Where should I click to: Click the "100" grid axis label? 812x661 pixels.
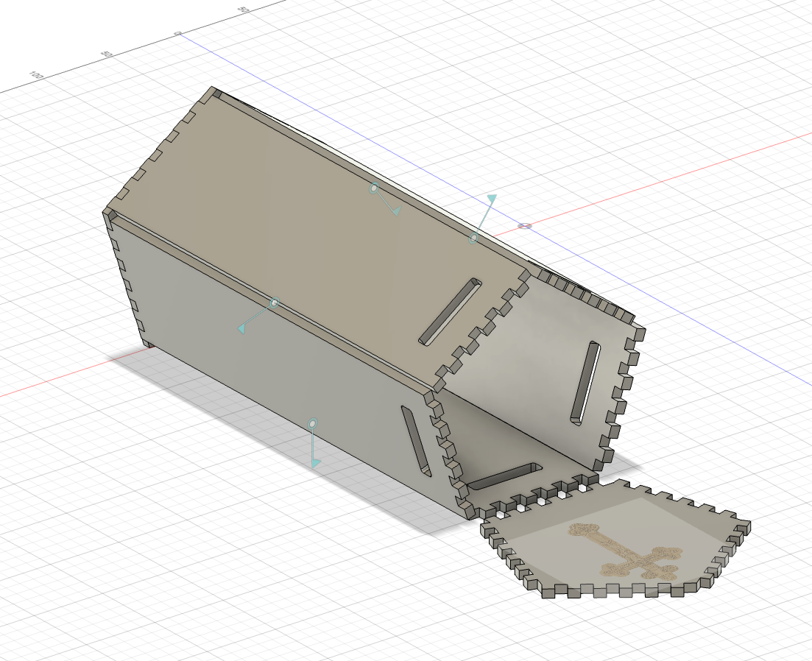coord(36,76)
